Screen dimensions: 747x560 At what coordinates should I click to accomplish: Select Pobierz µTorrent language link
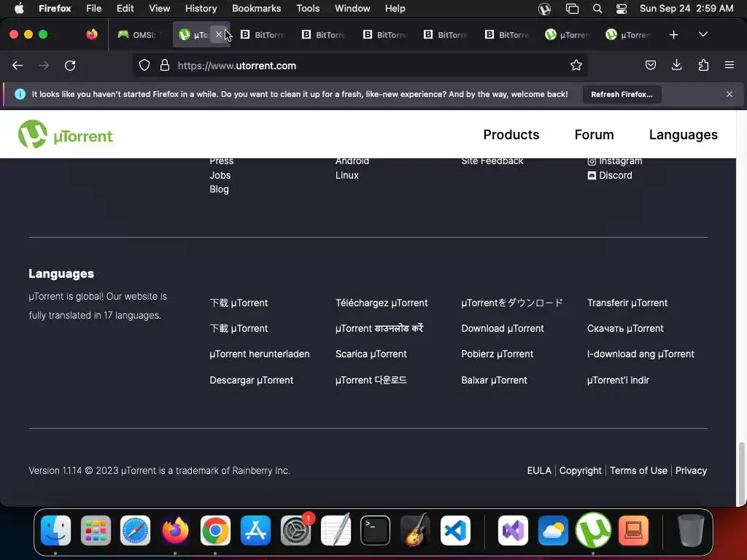[x=498, y=354]
